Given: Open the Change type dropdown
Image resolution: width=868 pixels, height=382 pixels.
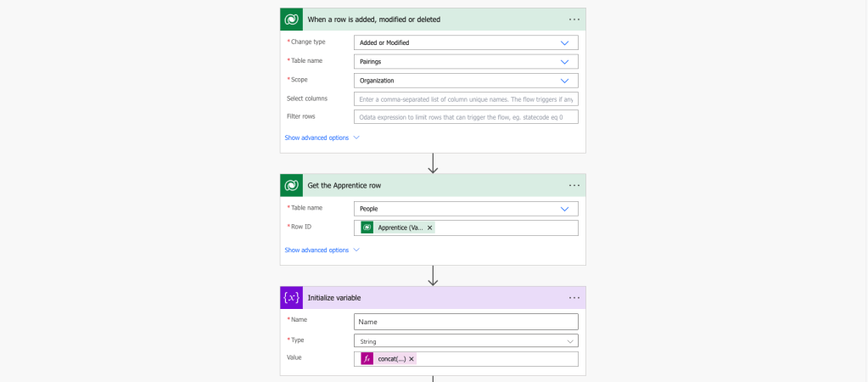Looking at the screenshot, I should coord(466,42).
